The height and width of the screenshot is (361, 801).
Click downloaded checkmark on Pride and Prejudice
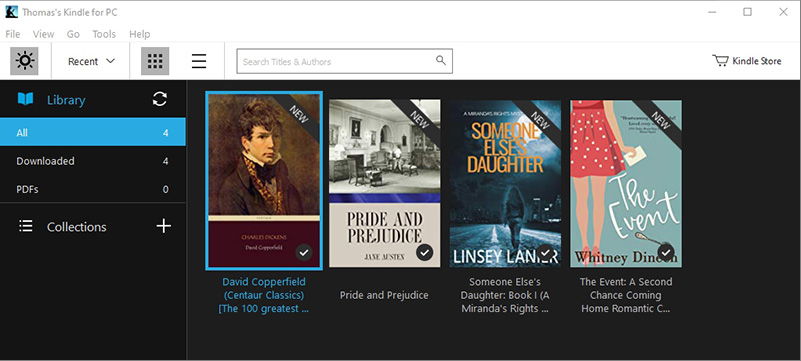click(425, 252)
